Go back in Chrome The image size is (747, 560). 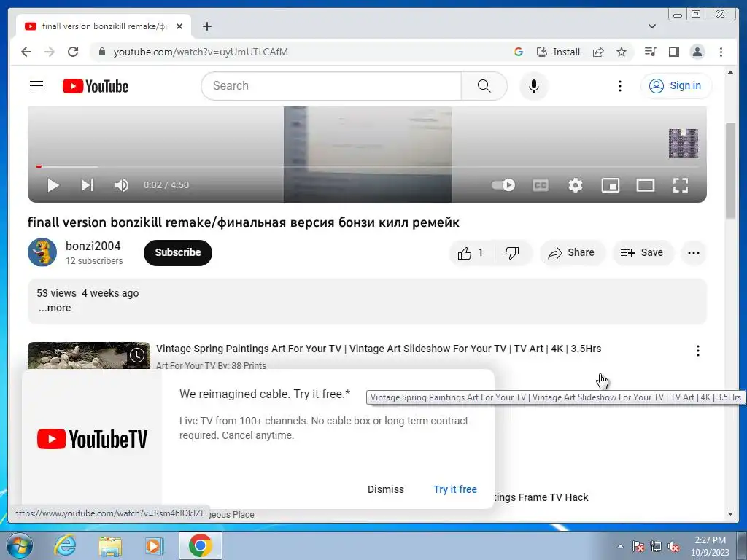(26, 52)
